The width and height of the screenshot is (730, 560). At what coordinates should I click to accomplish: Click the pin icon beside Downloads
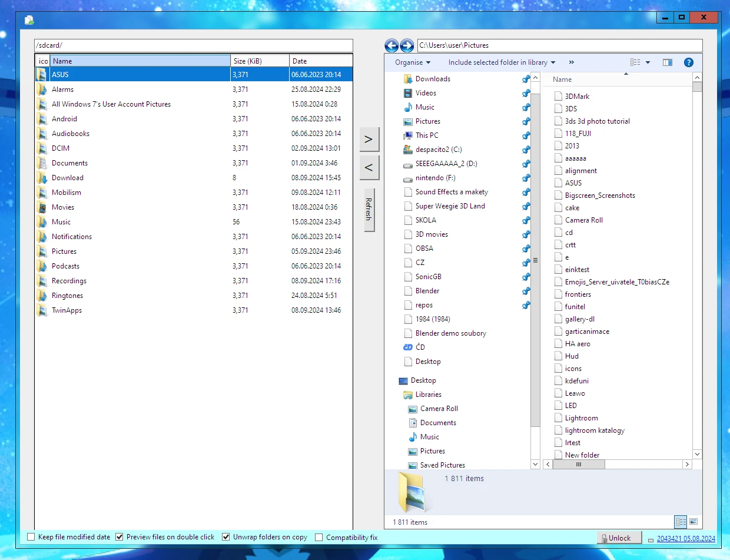click(x=526, y=79)
